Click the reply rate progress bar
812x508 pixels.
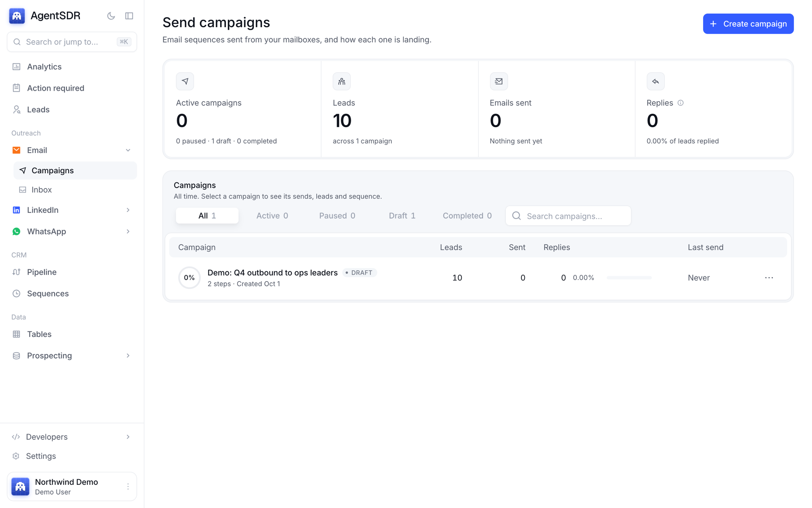pos(629,278)
